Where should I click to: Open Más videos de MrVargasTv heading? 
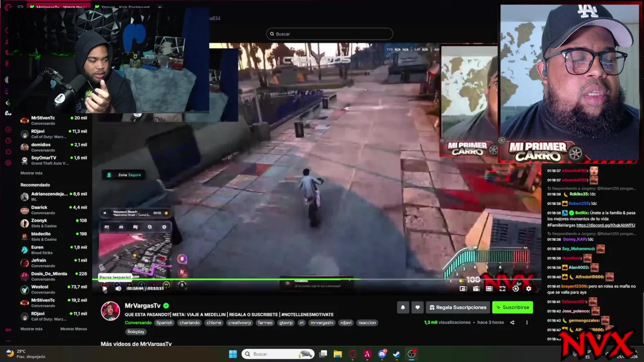tap(136, 344)
